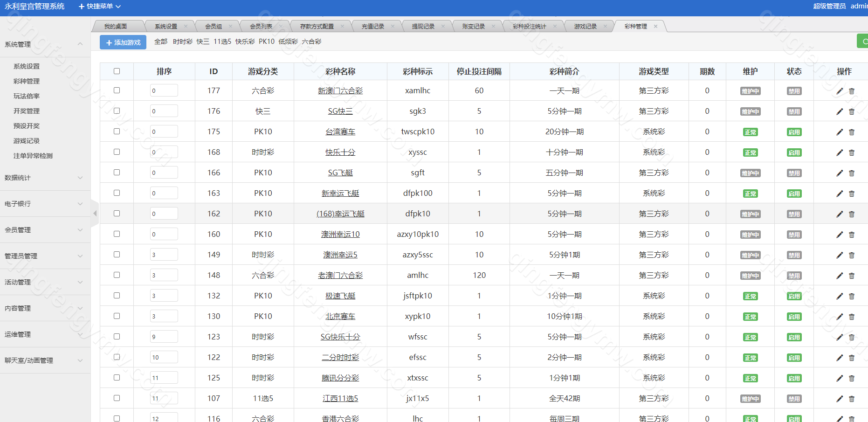Click the green search button
The height and width of the screenshot is (422, 868).
pos(863,42)
